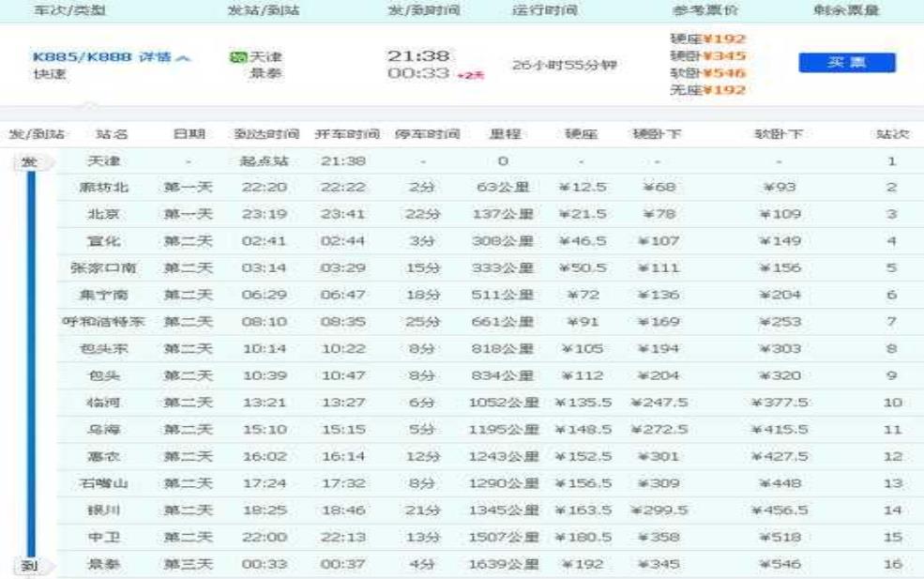Viewport: 924px width, 579px height.
Task: Click the blue route progress bar
Action: coord(31,364)
